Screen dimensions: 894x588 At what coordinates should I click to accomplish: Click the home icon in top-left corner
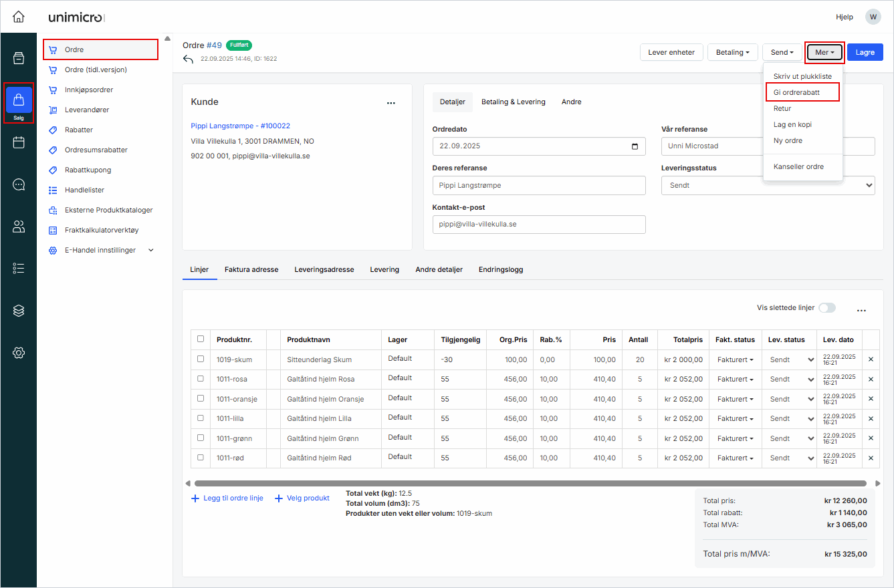coord(19,17)
